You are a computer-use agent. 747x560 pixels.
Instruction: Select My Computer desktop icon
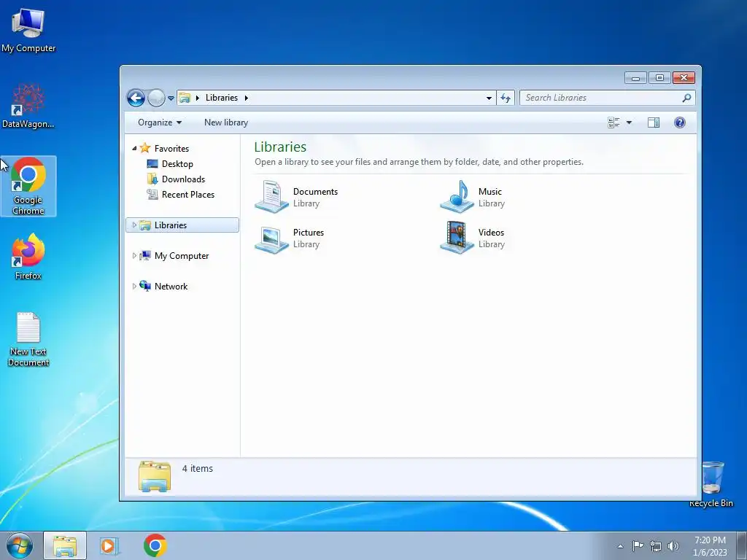[x=28, y=30]
